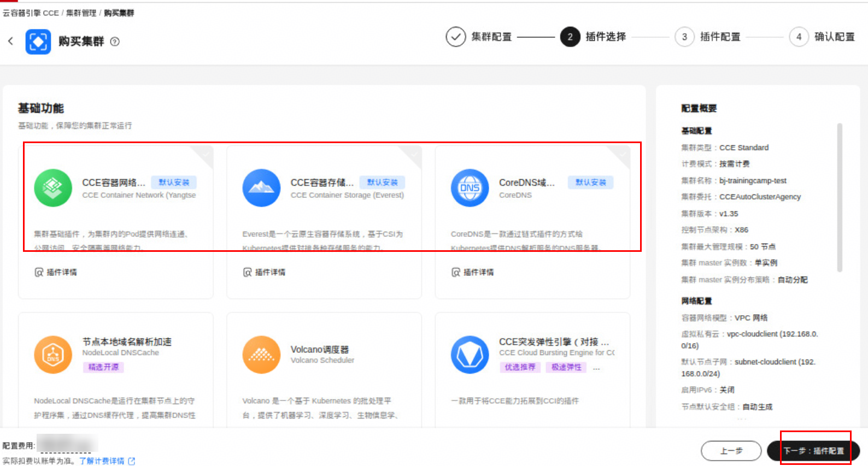This screenshot has height=466, width=868.
Task: Go back using the left arrow icon
Action: (10, 41)
